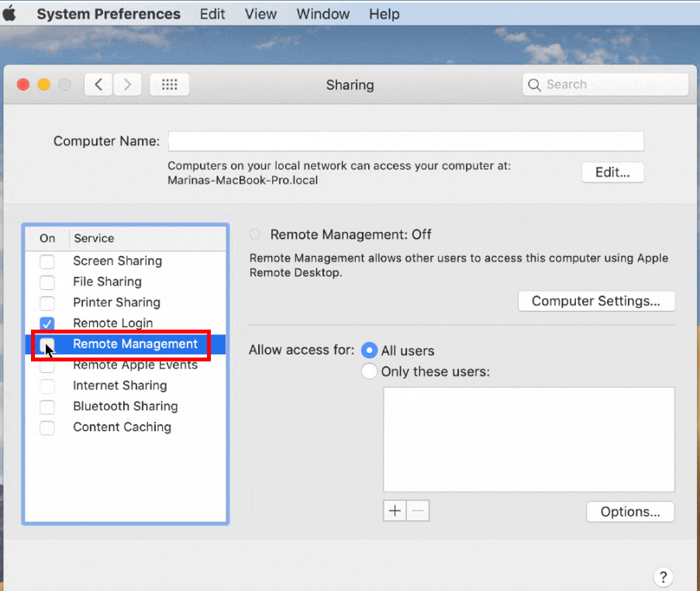This screenshot has width=700, height=591.
Task: Click the minus remove user button
Action: click(x=418, y=510)
